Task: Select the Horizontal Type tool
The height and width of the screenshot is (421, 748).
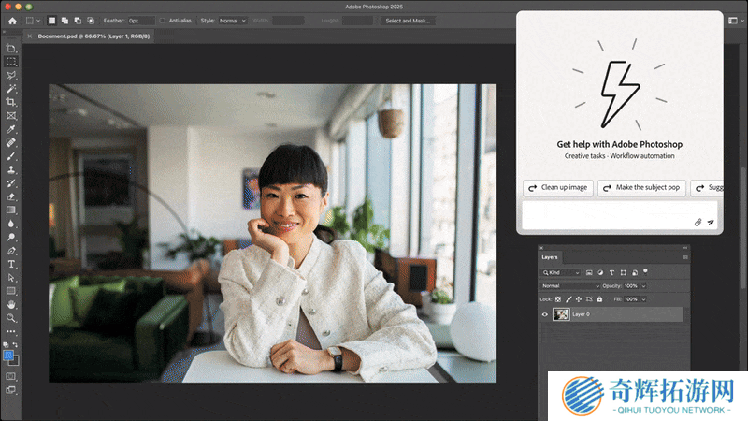Action: pyautogui.click(x=12, y=264)
